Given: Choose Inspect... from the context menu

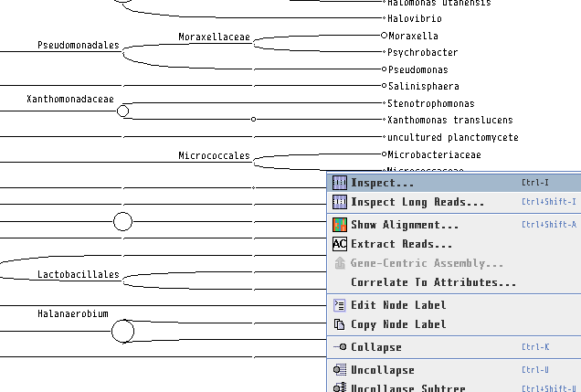Looking at the screenshot, I should point(453,183).
